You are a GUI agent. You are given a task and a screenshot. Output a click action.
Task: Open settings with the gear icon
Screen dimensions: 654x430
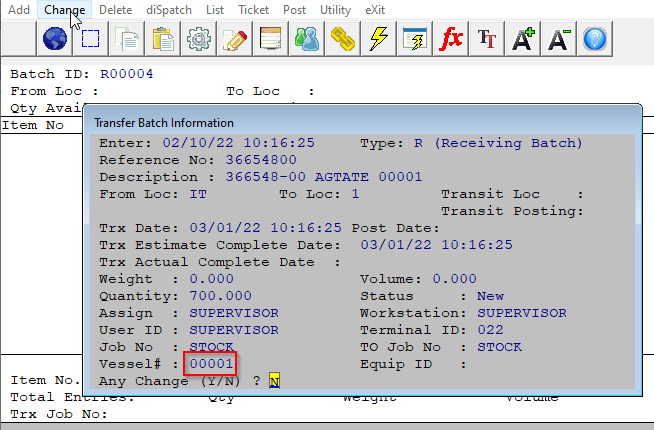[199, 40]
